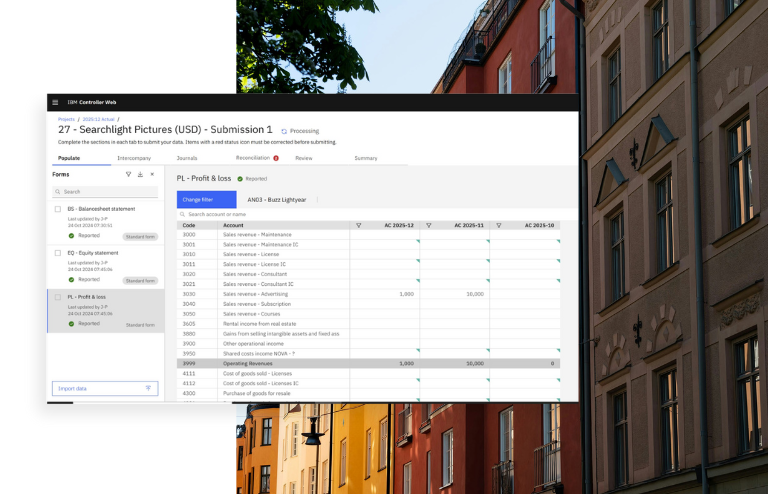Tick the PL - Profit & loss checkbox
This screenshot has height=494, width=768.
coord(58,297)
